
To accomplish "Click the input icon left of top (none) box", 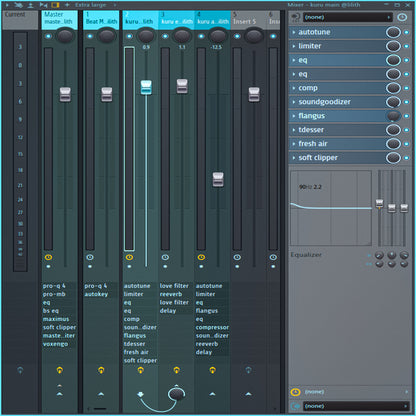I will click(x=295, y=17).
